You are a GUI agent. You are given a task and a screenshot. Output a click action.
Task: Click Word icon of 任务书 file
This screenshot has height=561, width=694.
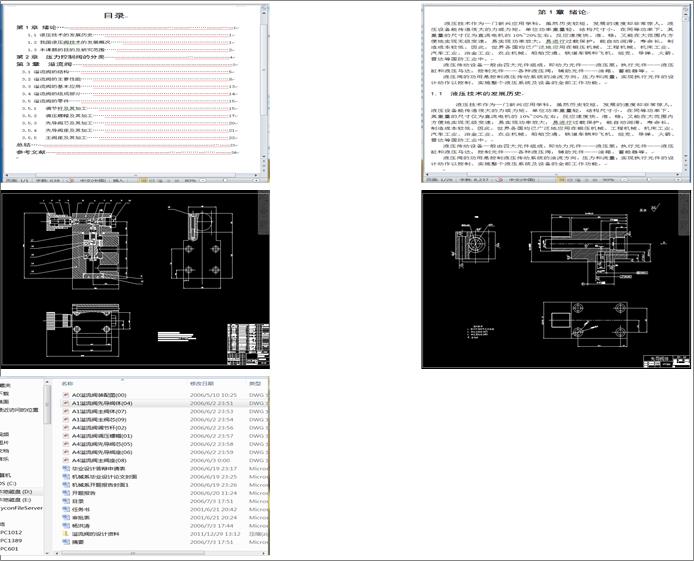(x=66, y=509)
